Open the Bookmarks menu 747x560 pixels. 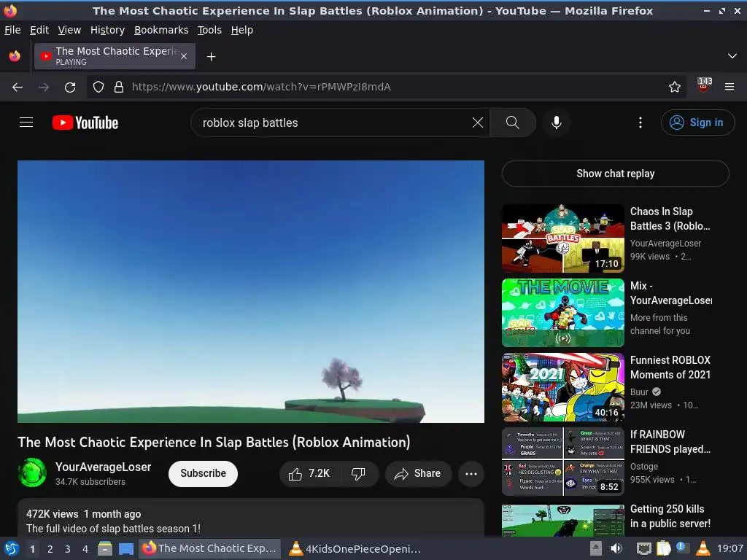point(161,30)
